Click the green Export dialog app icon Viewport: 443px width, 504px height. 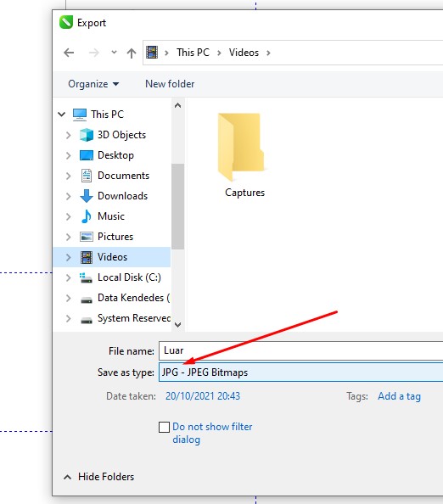tap(66, 23)
